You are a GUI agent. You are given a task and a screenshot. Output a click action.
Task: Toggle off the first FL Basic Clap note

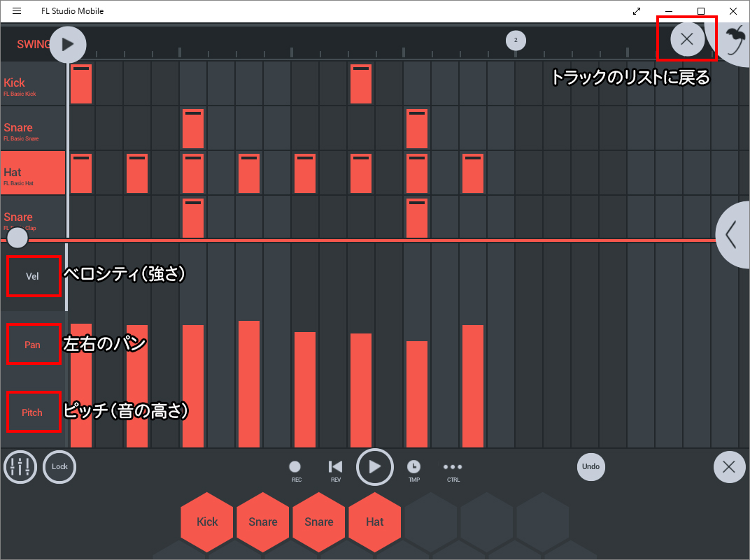tap(193, 218)
